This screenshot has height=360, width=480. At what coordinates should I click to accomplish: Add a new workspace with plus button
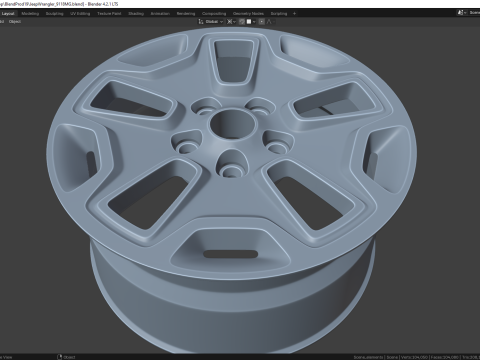[294, 14]
